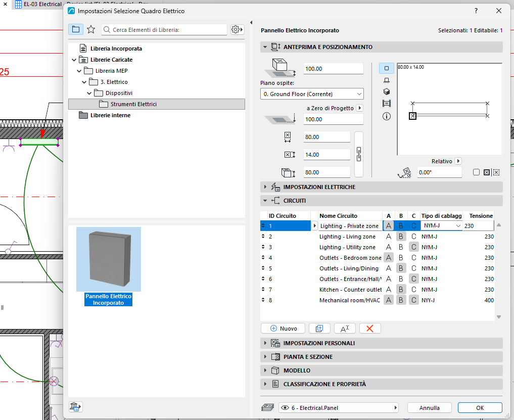This screenshot has width=514, height=420.
Task: Select the Strumenti Elettrici folder
Action: coord(156,104)
